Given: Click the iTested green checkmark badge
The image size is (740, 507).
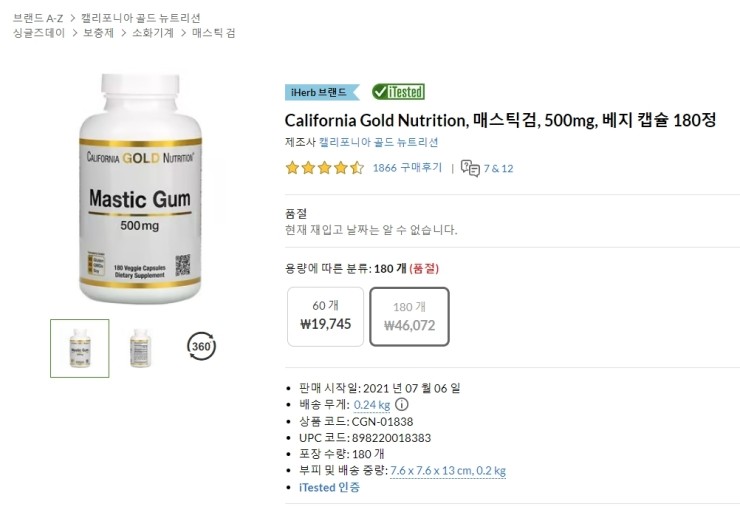Looking at the screenshot, I should pyautogui.click(x=398, y=92).
